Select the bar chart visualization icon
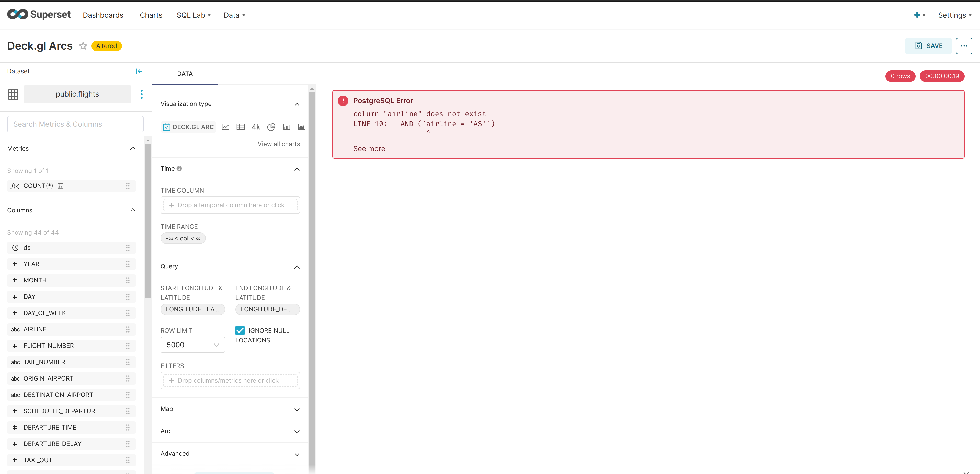 point(287,127)
